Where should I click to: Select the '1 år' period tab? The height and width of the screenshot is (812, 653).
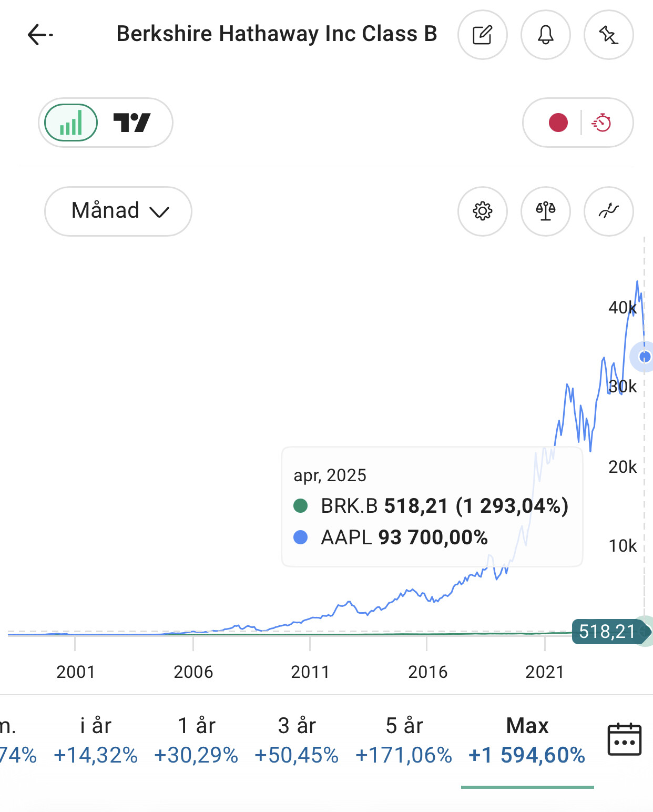click(x=196, y=740)
